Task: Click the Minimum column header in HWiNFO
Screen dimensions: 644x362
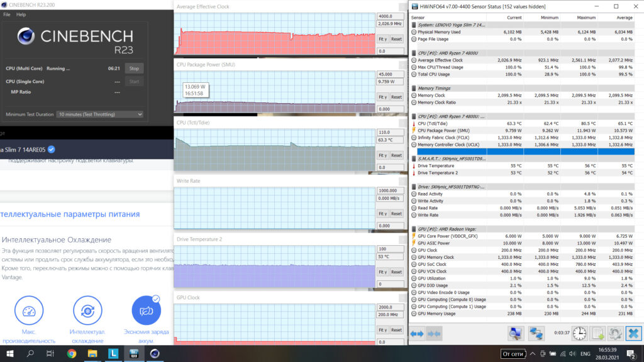Action: 550,18
